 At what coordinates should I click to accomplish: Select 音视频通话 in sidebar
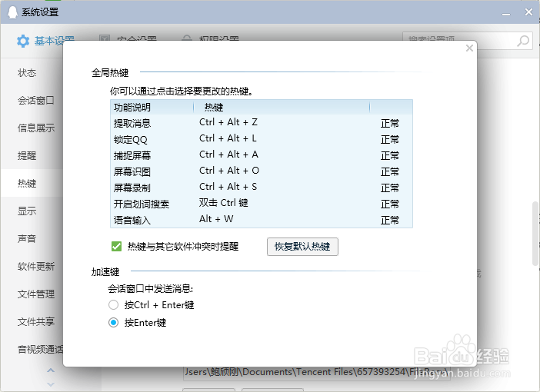(40, 349)
